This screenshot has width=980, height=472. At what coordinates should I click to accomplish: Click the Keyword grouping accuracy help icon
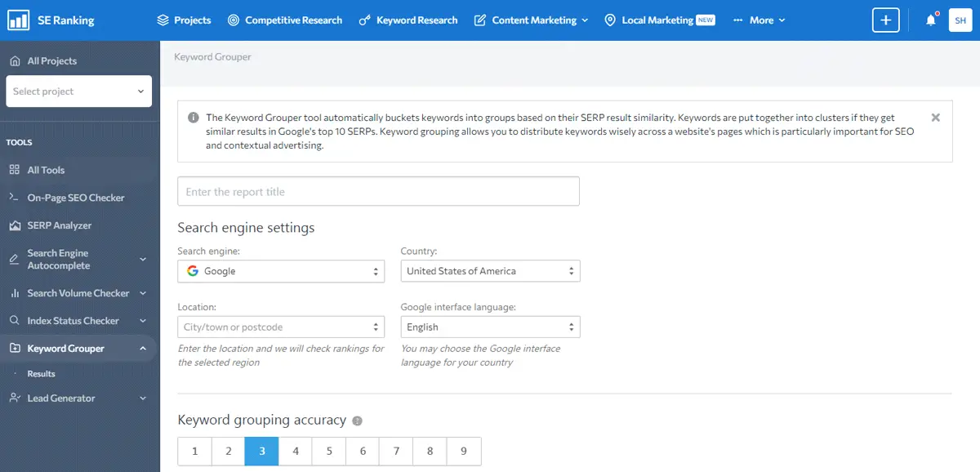357,421
